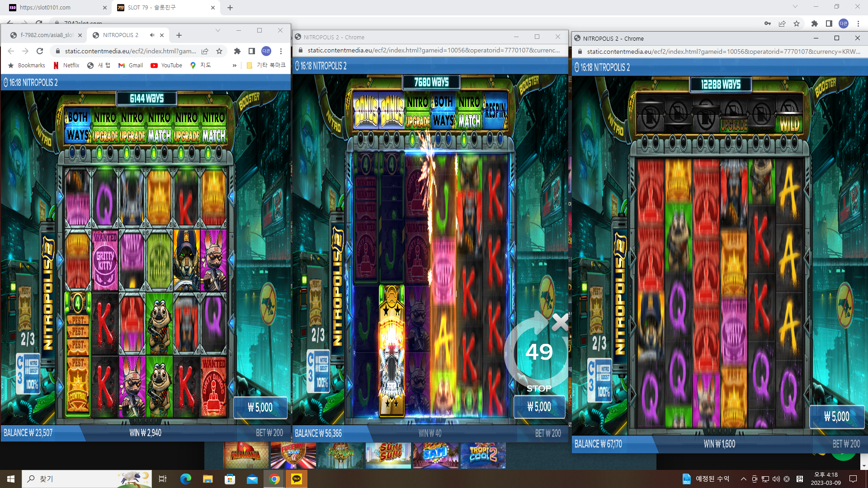Open the profile avatar in left window
This screenshot has width=868, height=488.
click(266, 51)
